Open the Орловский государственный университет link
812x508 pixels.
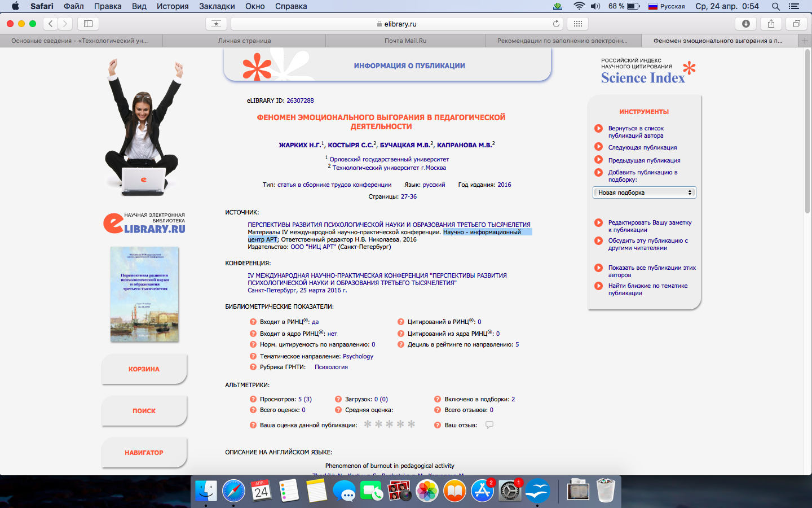click(389, 159)
